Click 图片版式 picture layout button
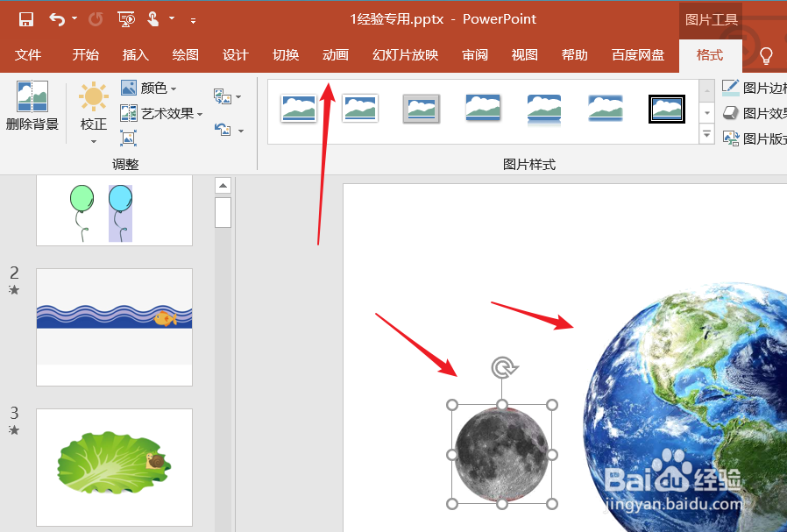The height and width of the screenshot is (532, 787). tap(755, 138)
